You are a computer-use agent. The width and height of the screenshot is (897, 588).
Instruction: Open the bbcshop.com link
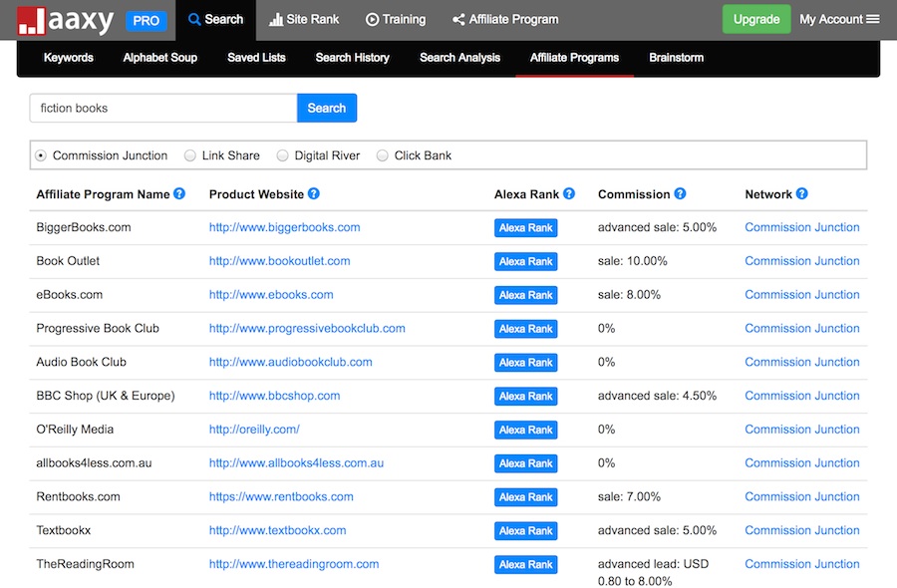(274, 397)
